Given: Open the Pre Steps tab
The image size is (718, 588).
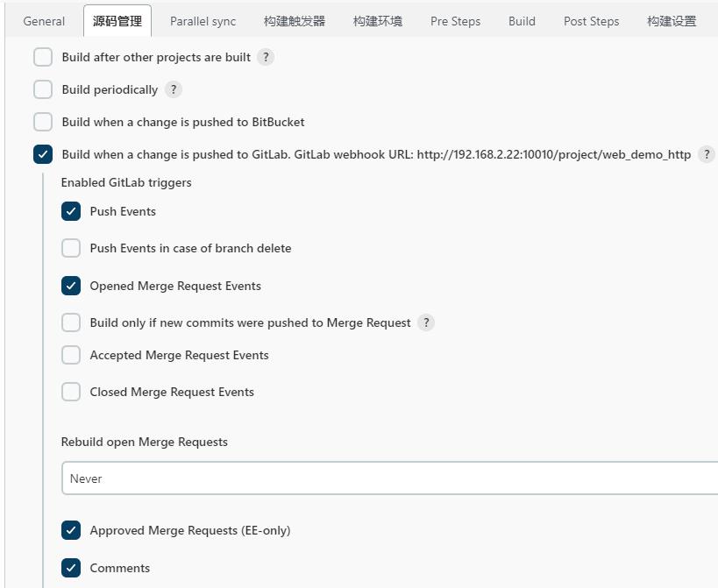Looking at the screenshot, I should (456, 21).
